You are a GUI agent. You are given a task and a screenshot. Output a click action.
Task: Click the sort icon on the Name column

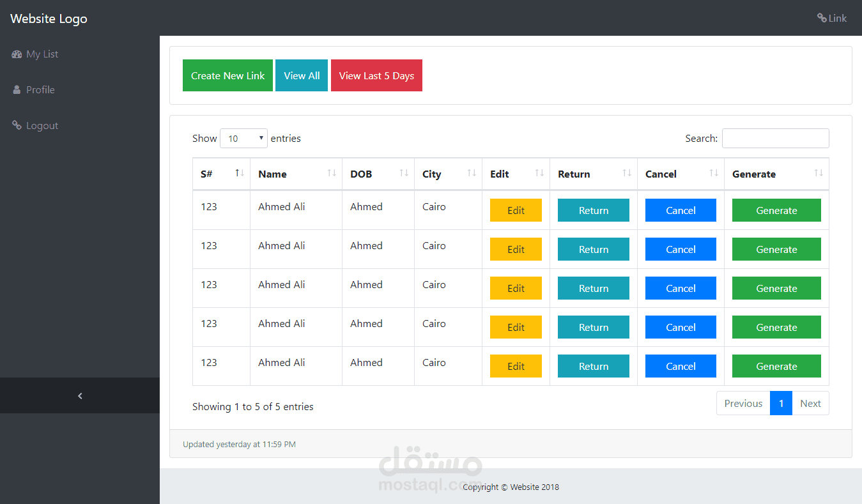coord(332,173)
